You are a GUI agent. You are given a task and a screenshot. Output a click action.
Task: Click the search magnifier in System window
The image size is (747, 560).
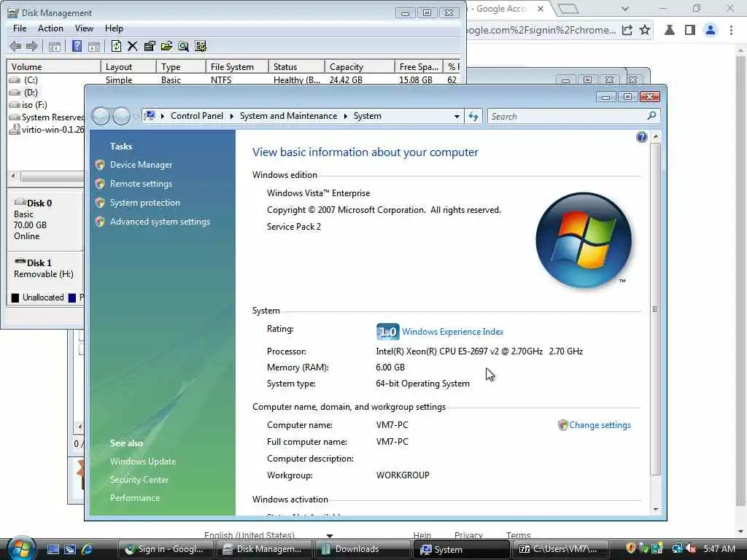pyautogui.click(x=651, y=116)
